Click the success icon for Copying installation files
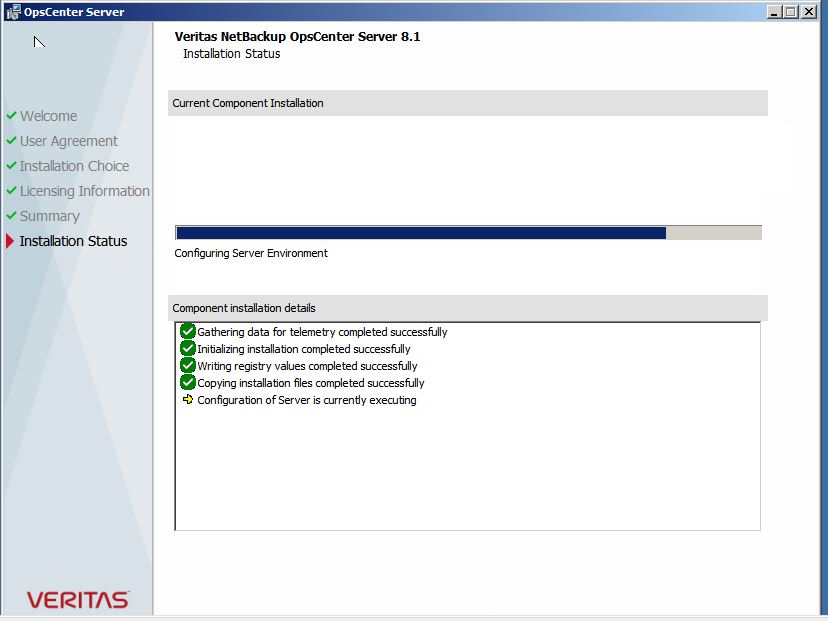This screenshot has height=621, width=828. [187, 382]
